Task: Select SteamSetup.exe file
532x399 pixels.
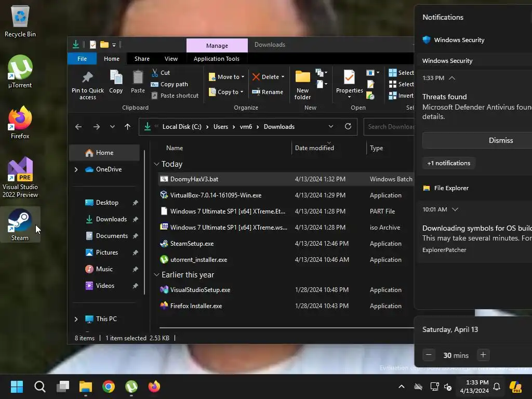Action: tap(286, 244)
